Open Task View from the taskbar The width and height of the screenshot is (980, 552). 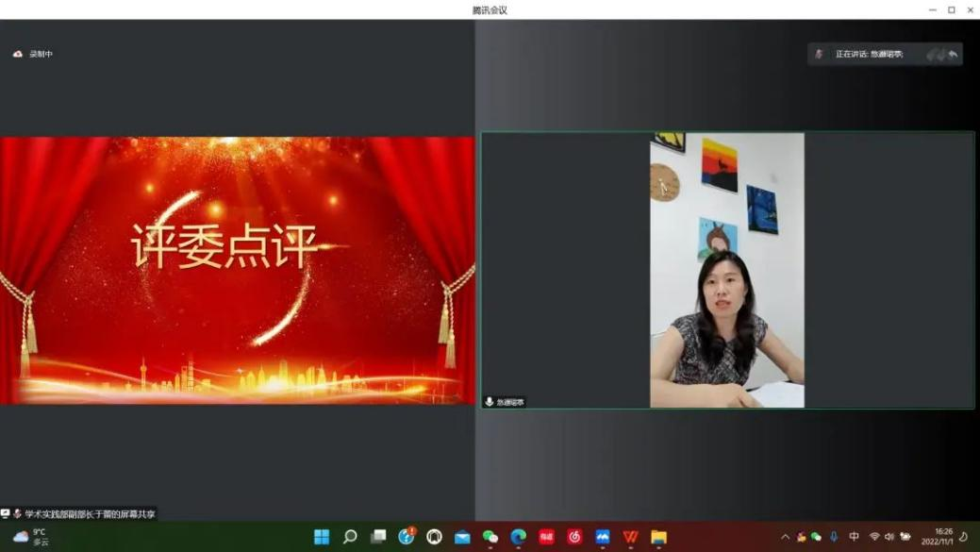click(x=378, y=537)
